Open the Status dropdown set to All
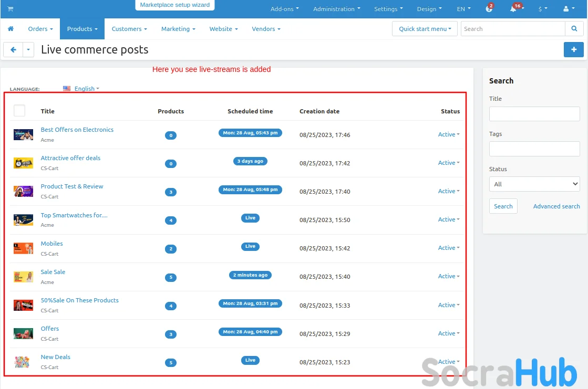 [534, 184]
